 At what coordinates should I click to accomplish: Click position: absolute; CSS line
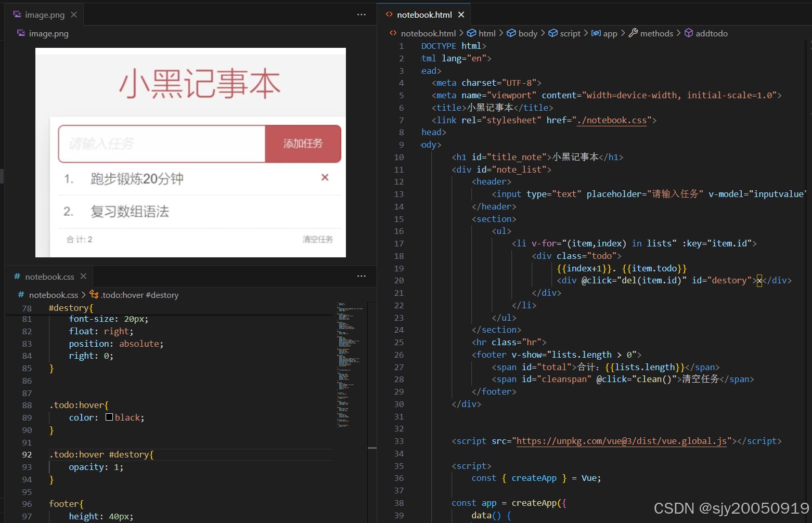(x=116, y=344)
